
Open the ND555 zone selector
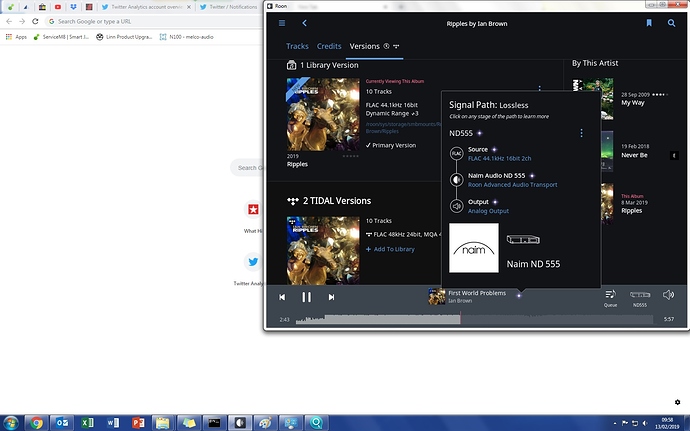tap(640, 298)
